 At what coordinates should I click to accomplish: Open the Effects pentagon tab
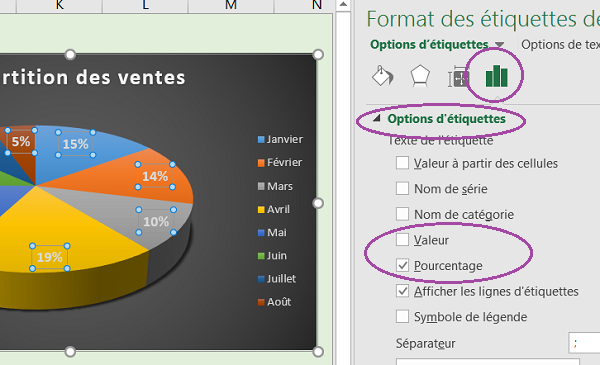coord(420,76)
